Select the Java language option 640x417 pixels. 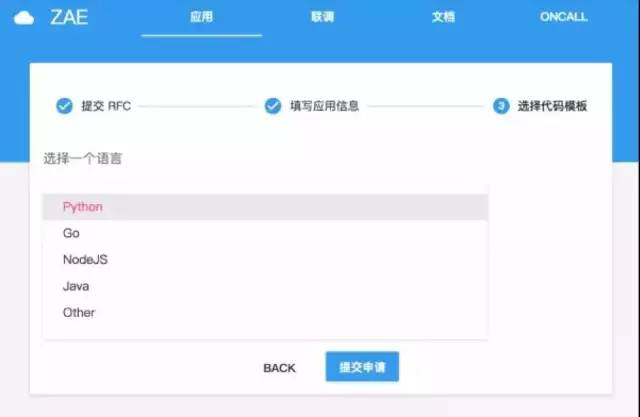point(265,286)
